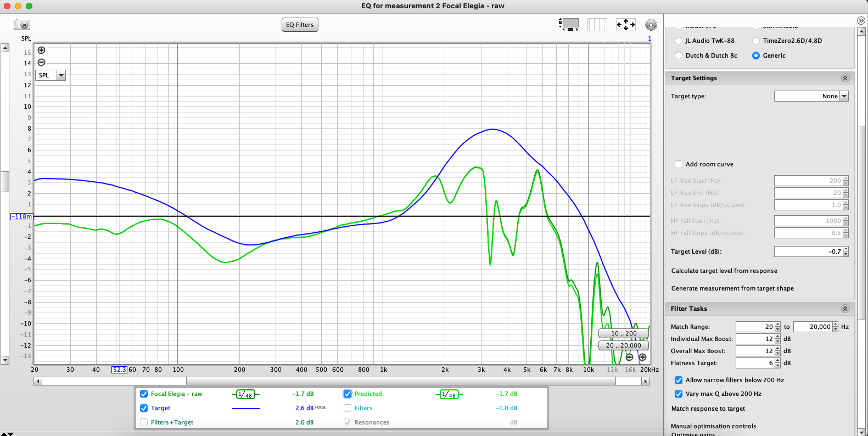
Task: Click the vertical graph scrollbar thumb
Action: (5, 182)
